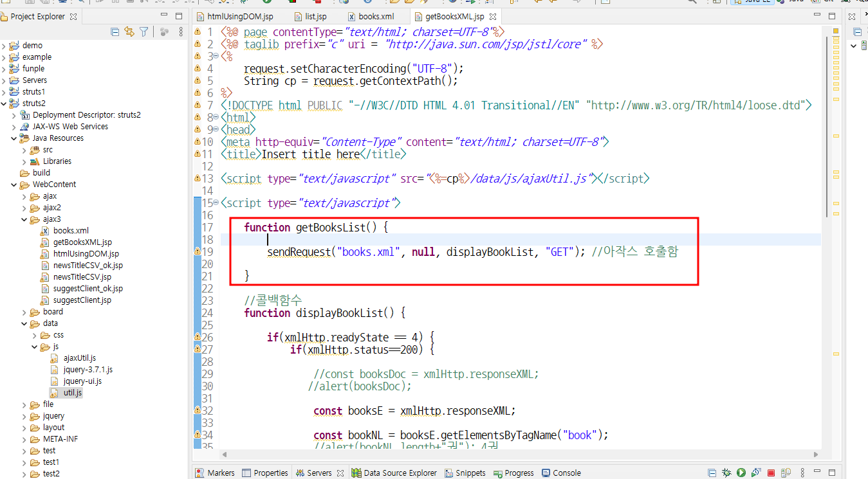Open the Markers view tab

pyautogui.click(x=215, y=473)
